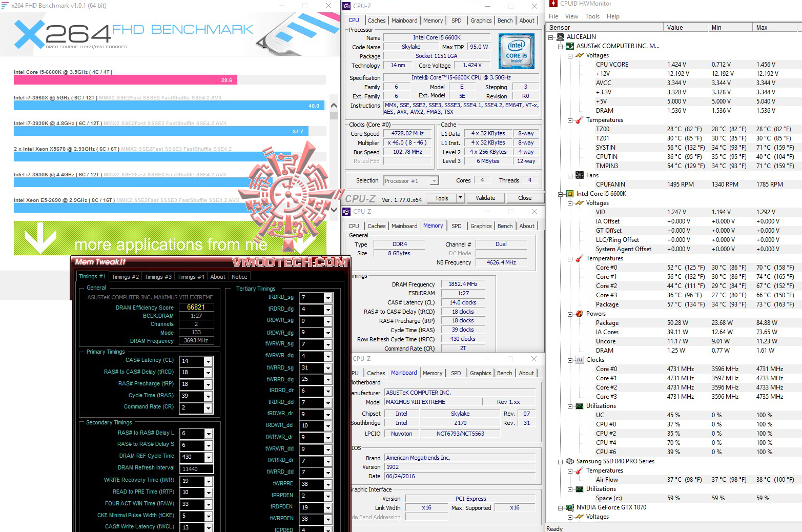Click the Validate button in CPU-Z
The height and width of the screenshot is (532, 802).
point(485,198)
